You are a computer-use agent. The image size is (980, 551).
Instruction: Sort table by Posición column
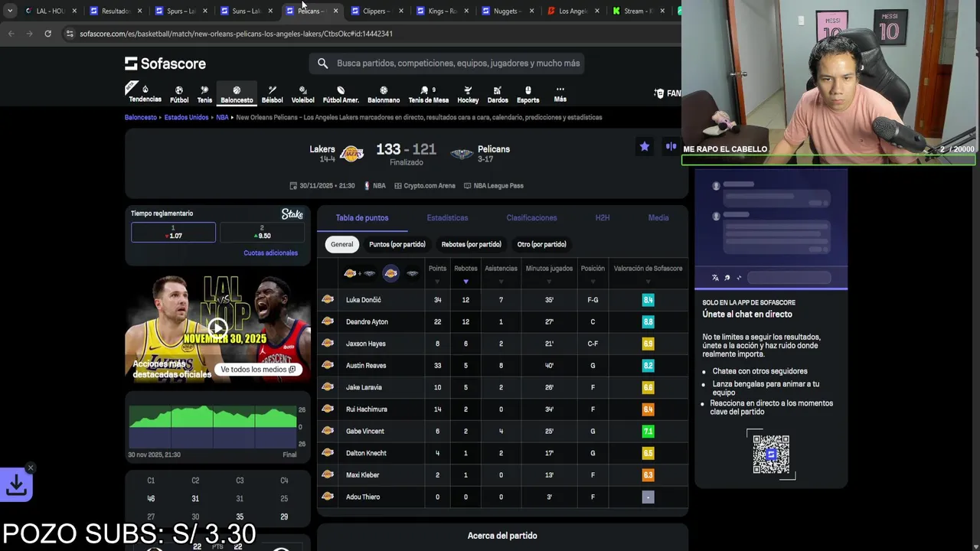point(593,273)
